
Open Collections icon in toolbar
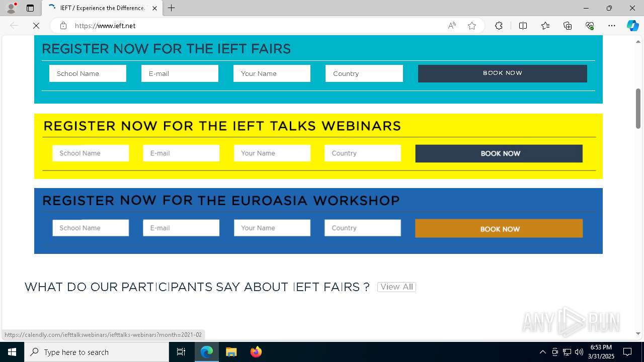click(568, 26)
